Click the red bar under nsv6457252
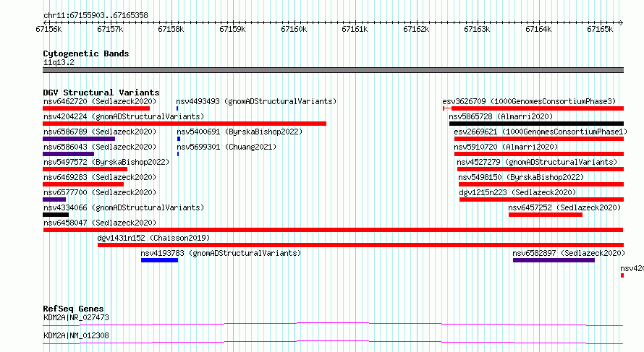Viewport: 644px width, 352px height. pyautogui.click(x=546, y=215)
